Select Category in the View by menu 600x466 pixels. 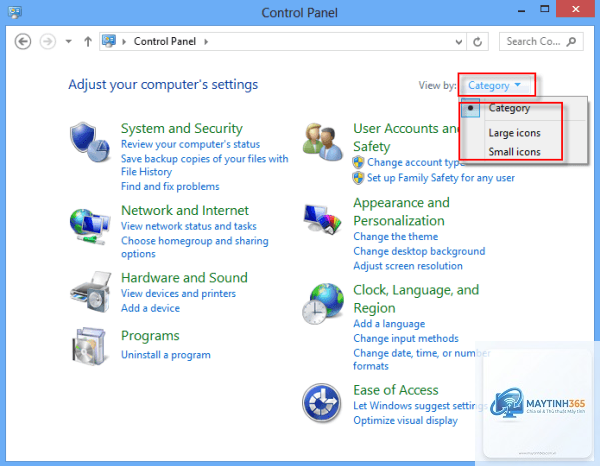[x=509, y=108]
